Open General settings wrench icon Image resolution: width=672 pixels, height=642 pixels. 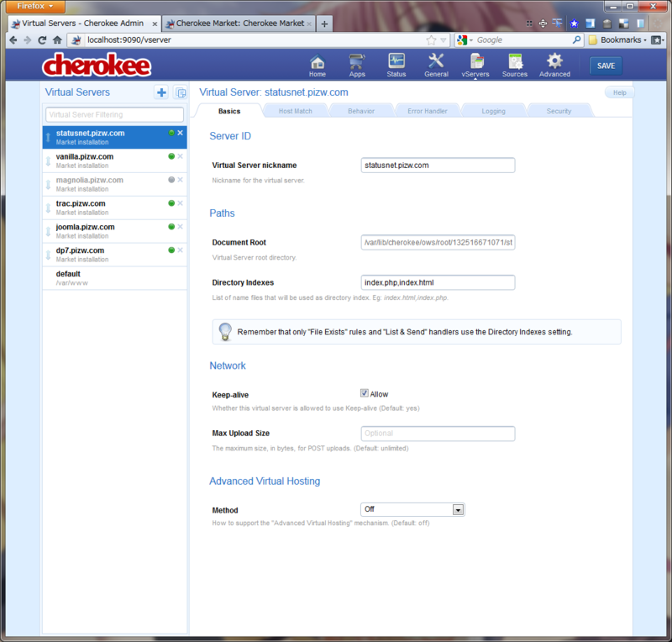[x=436, y=66]
